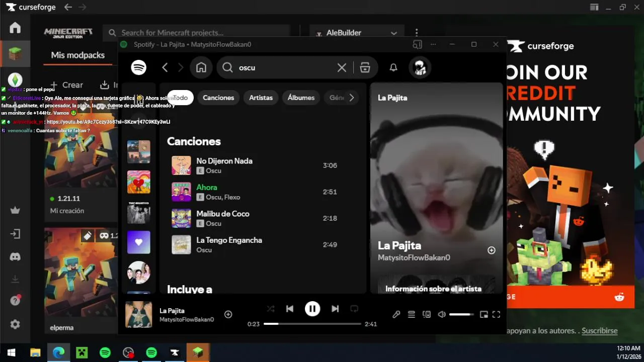
Task: Click the CurseForge sign-in door icon
Action: coord(15,234)
